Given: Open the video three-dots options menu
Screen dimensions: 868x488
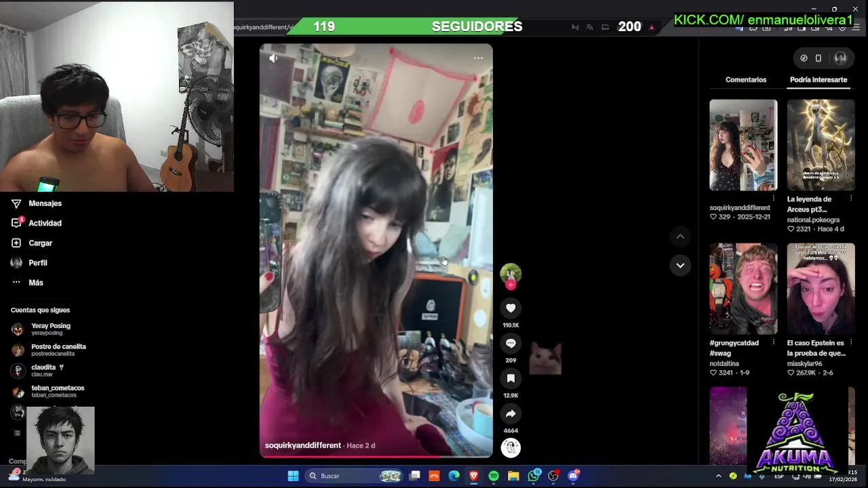Looking at the screenshot, I should click(478, 58).
